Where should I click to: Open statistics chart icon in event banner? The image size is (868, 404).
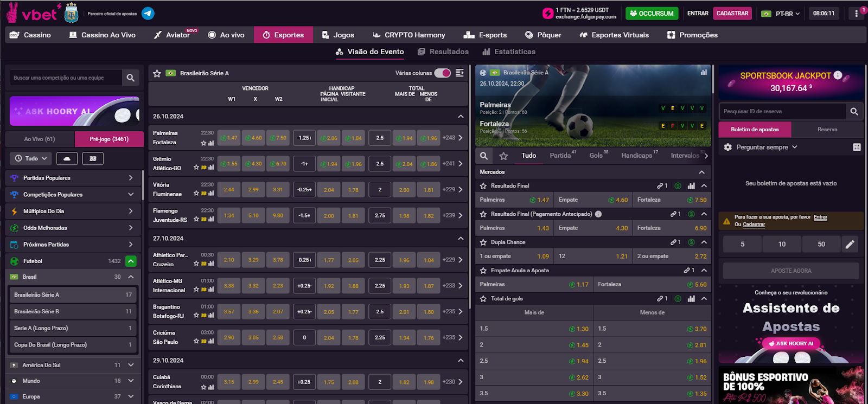[x=704, y=72]
